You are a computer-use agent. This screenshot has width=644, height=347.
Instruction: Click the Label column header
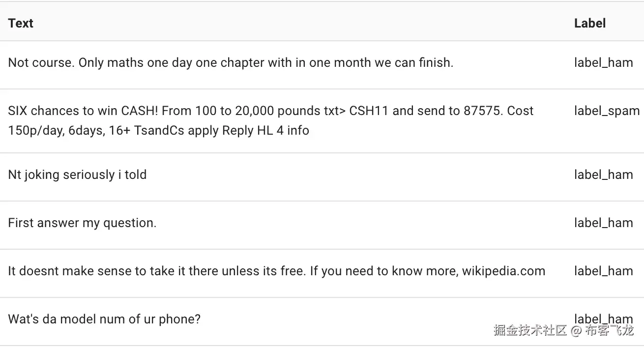click(589, 23)
